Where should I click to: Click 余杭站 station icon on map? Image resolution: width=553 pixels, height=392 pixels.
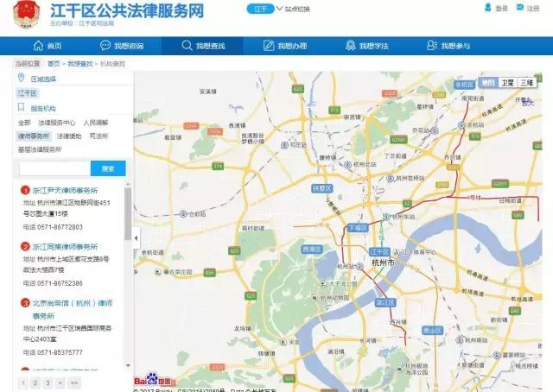(461, 125)
